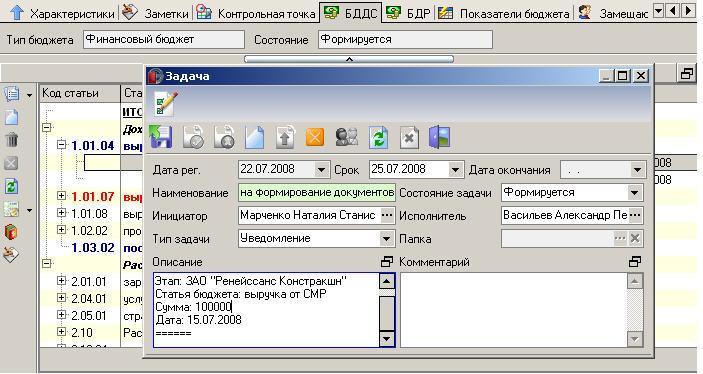
Task: Click the Код статьи column header
Action: tap(80, 93)
